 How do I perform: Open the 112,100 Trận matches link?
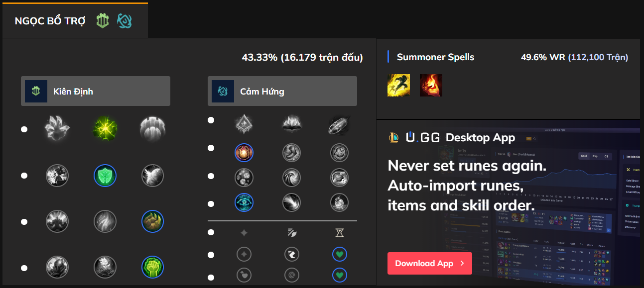click(598, 57)
